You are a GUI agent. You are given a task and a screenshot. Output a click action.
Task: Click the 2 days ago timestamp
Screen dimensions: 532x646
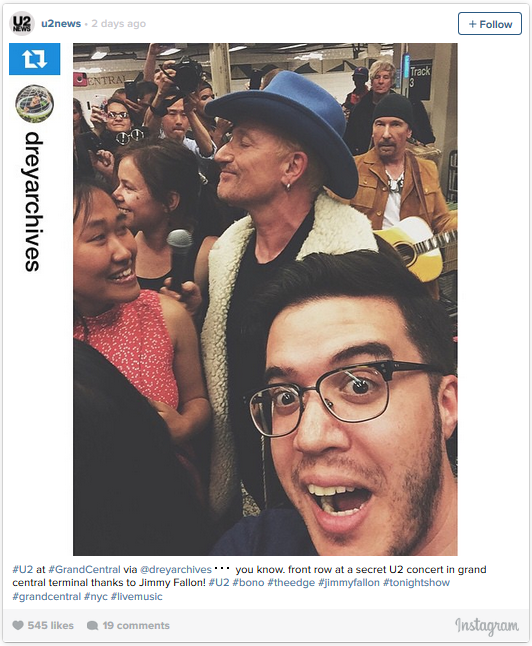tap(119, 23)
